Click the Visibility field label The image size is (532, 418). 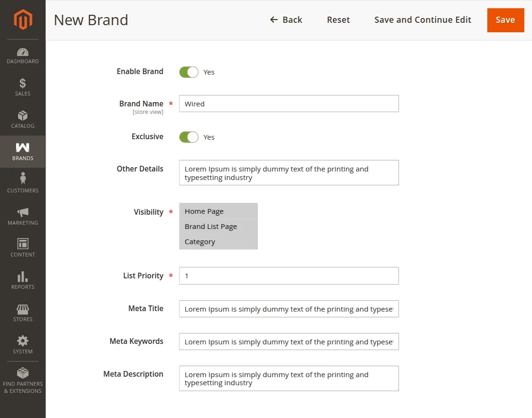pos(149,212)
